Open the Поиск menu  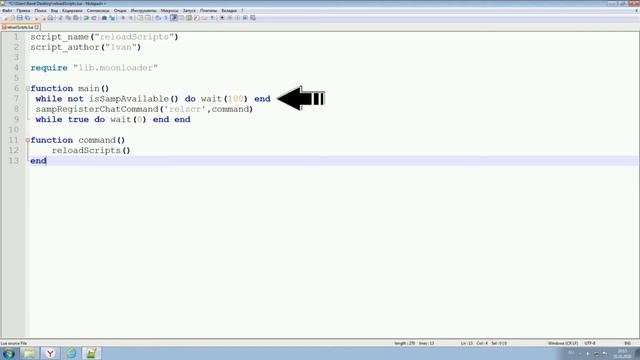tap(40, 11)
